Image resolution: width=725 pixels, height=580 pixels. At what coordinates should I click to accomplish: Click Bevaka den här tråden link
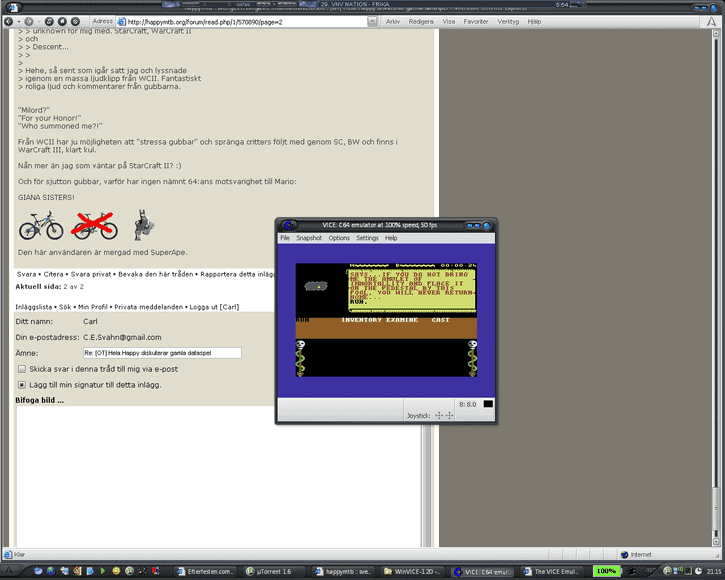coord(155,274)
